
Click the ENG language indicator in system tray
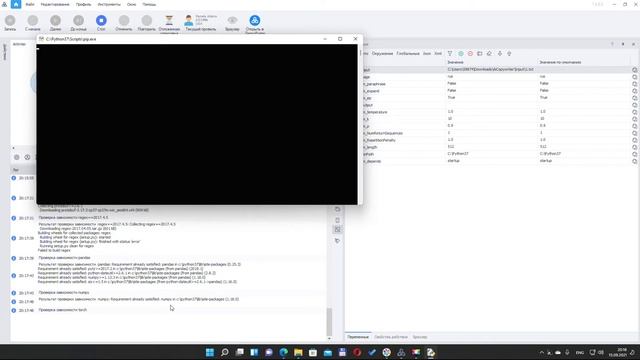(x=580, y=353)
